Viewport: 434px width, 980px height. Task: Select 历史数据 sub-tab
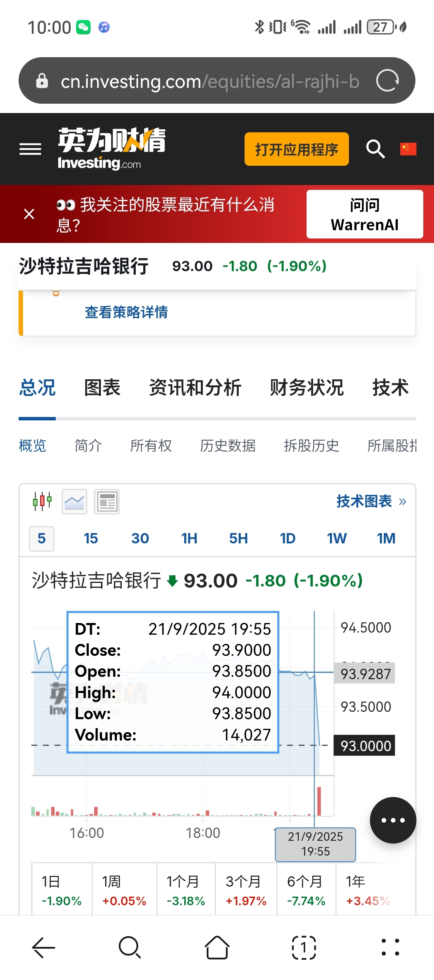(228, 446)
